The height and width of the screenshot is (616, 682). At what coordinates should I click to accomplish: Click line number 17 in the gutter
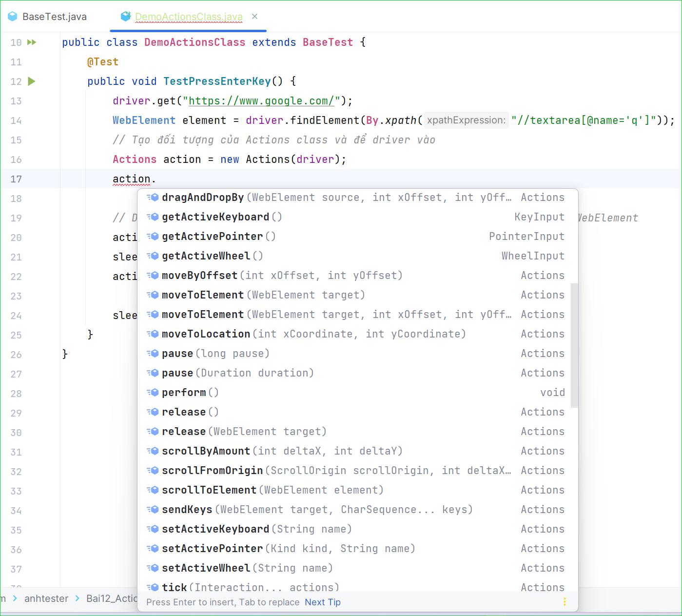[16, 179]
